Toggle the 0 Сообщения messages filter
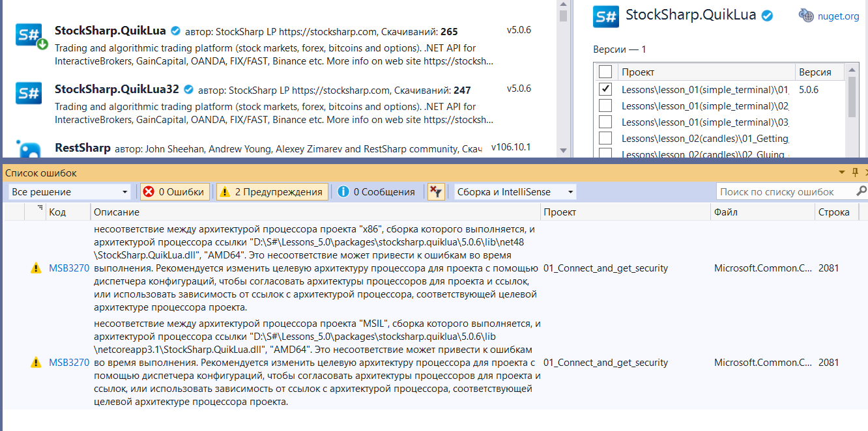The width and height of the screenshot is (868, 431). click(x=377, y=191)
